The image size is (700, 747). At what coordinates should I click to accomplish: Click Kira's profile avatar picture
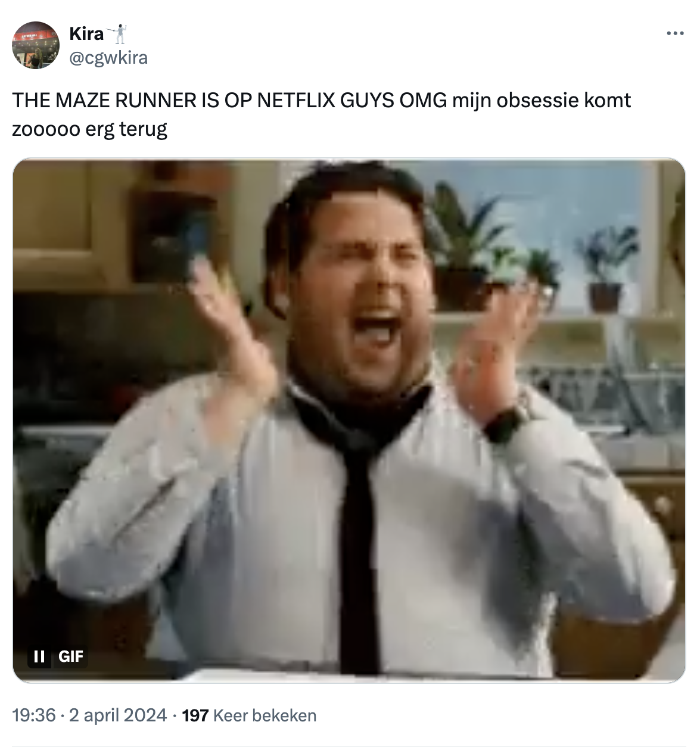36,45
